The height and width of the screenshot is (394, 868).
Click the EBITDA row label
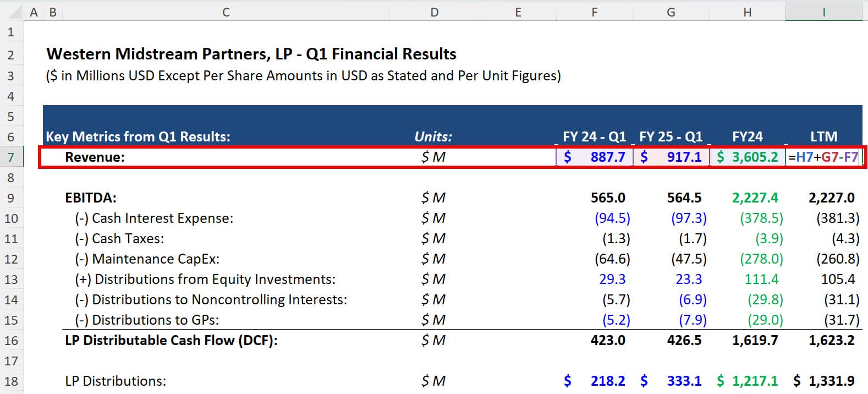91,198
